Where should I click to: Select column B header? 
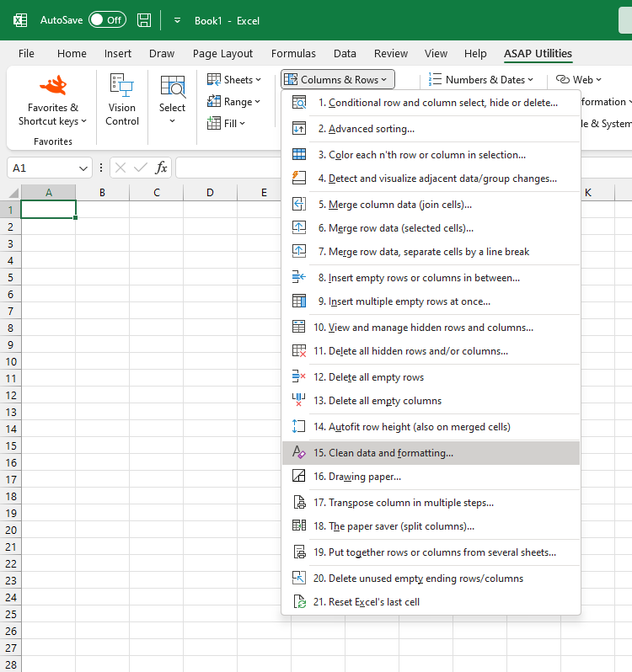click(103, 193)
